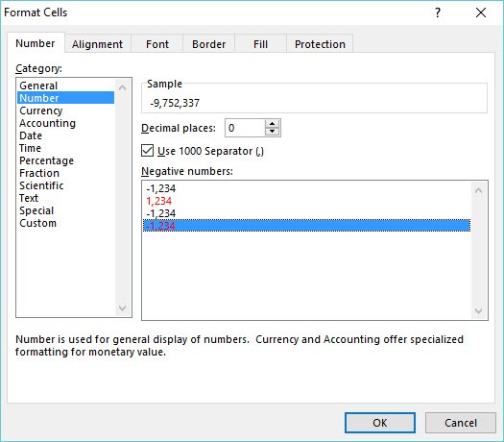
Task: Click Category list scroll down arrow
Action: (122, 307)
